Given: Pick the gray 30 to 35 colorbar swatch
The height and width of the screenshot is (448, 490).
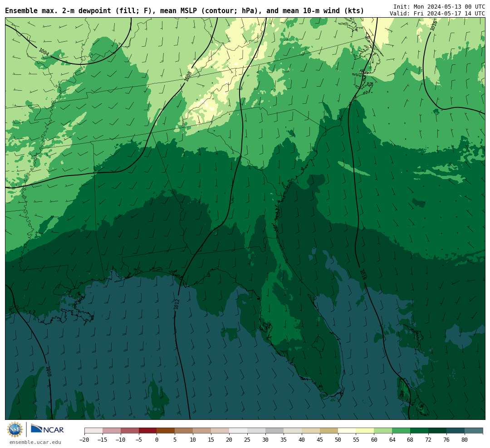Looking at the screenshot, I should point(274,431).
